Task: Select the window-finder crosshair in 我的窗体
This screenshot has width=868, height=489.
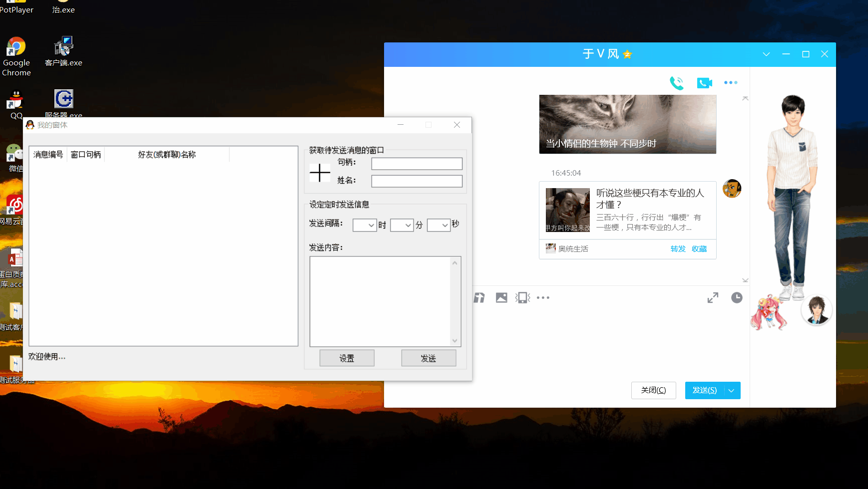Action: [320, 173]
